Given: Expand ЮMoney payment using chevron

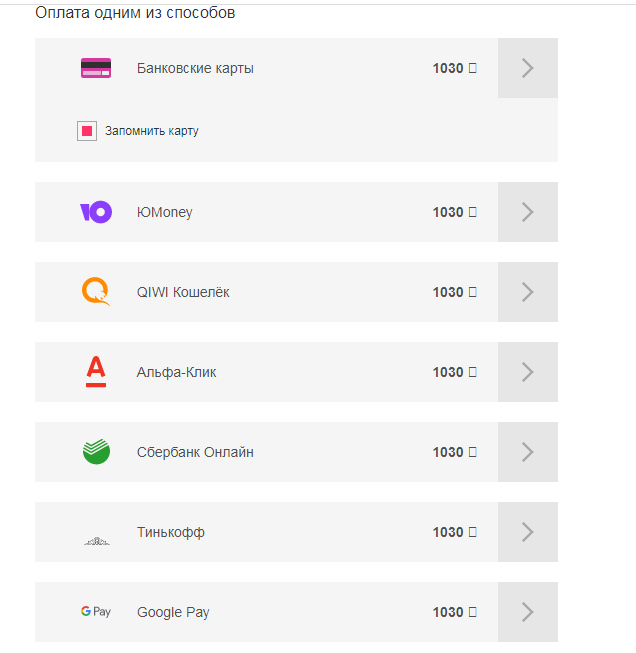Looking at the screenshot, I should 528,212.
